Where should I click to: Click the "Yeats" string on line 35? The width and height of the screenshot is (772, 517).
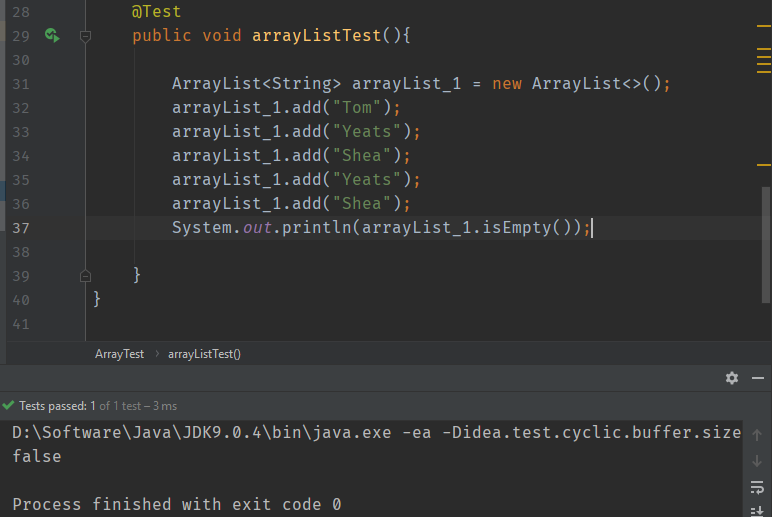pyautogui.click(x=367, y=180)
